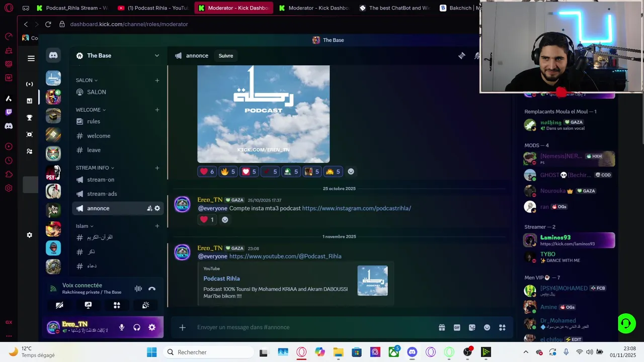Switch to Podcast_Rihla Stream tab
The height and width of the screenshot is (362, 644).
(x=71, y=8)
